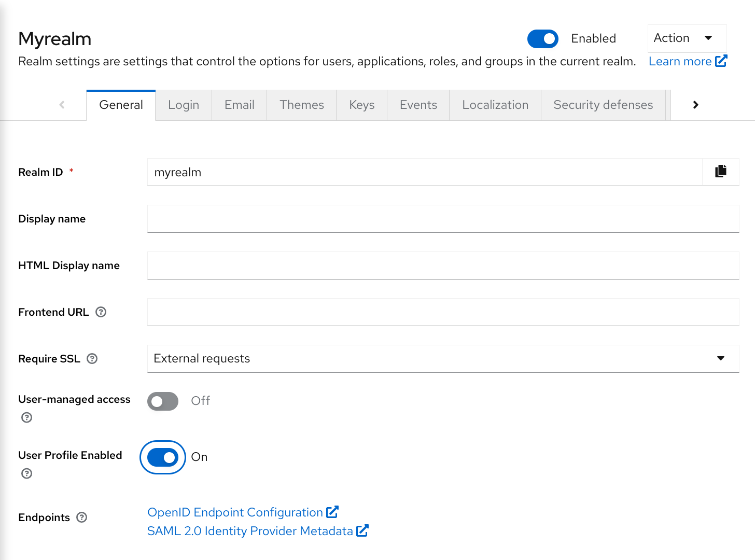Viewport: 755px width, 560px height.
Task: Disable the realm with the Enabled toggle
Action: pyautogui.click(x=542, y=38)
